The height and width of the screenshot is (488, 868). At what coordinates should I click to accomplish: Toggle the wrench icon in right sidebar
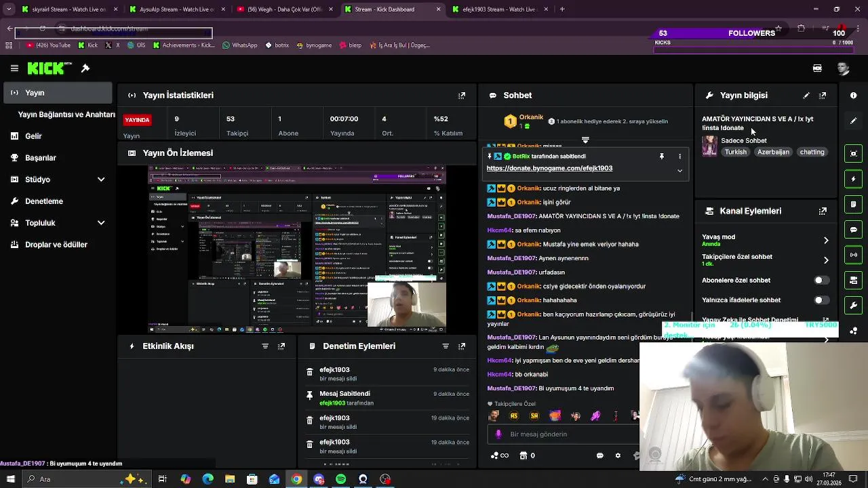pyautogui.click(x=853, y=306)
